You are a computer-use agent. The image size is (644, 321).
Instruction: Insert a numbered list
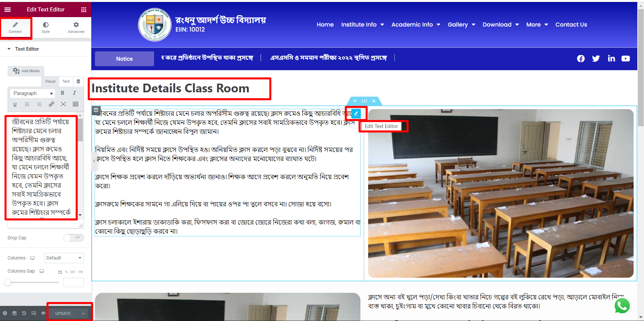tap(39, 104)
